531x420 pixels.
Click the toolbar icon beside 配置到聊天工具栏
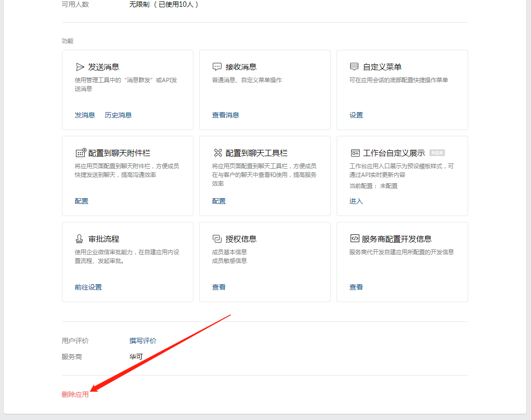coord(218,153)
